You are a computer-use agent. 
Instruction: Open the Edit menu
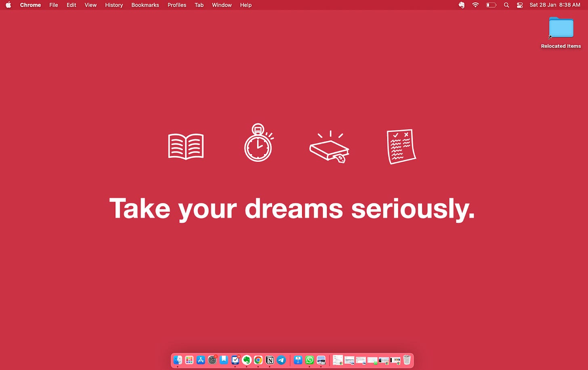71,5
